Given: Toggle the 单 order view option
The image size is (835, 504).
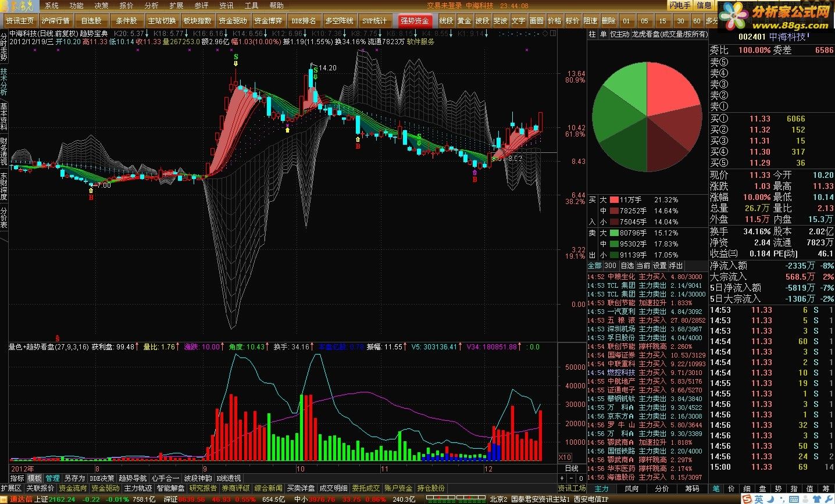Looking at the screenshot, I should (x=603, y=34).
